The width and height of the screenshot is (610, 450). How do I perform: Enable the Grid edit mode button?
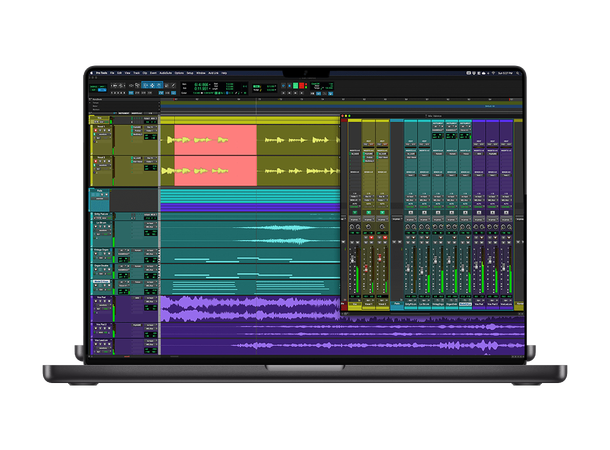click(102, 90)
